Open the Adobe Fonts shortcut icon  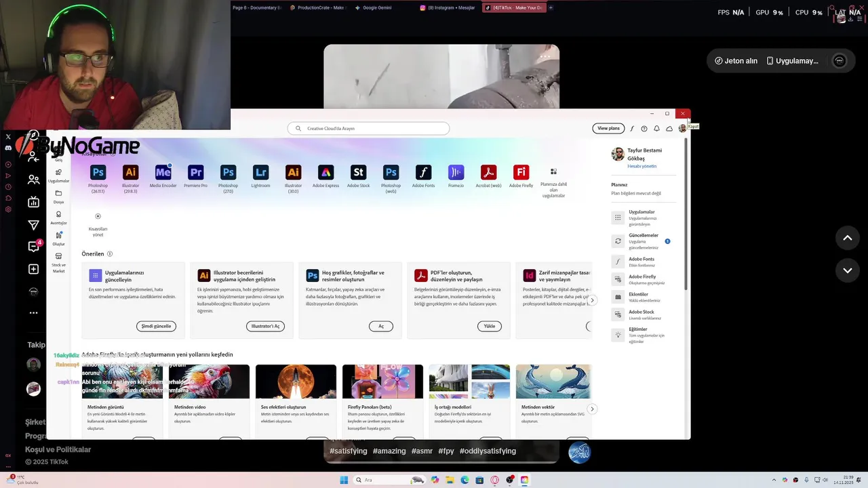tap(423, 172)
